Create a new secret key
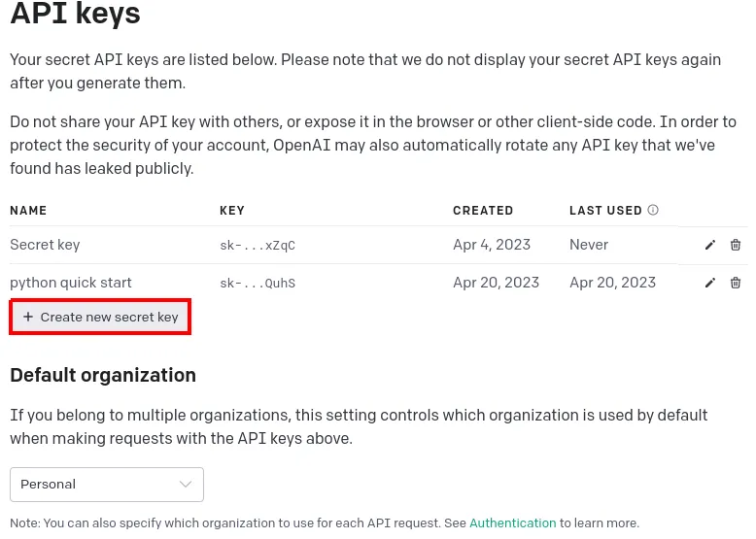Image resolution: width=756 pixels, height=539 pixels. [x=100, y=317]
